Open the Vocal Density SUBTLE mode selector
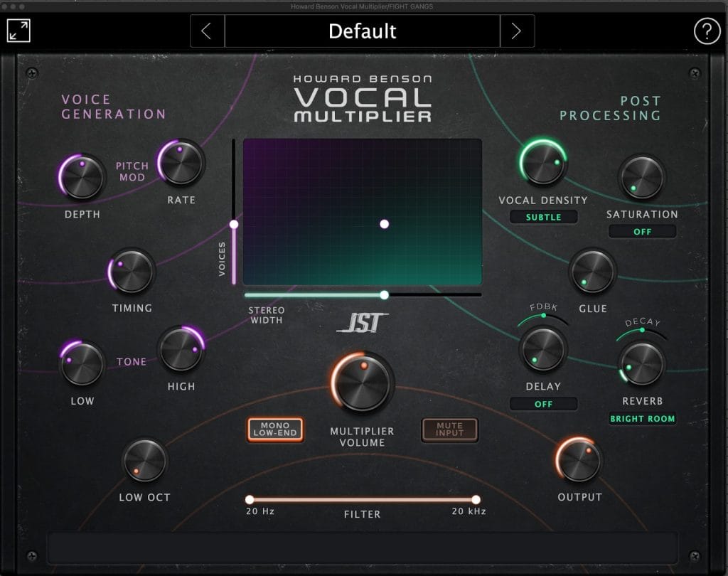This screenshot has height=576, width=728. pyautogui.click(x=543, y=217)
